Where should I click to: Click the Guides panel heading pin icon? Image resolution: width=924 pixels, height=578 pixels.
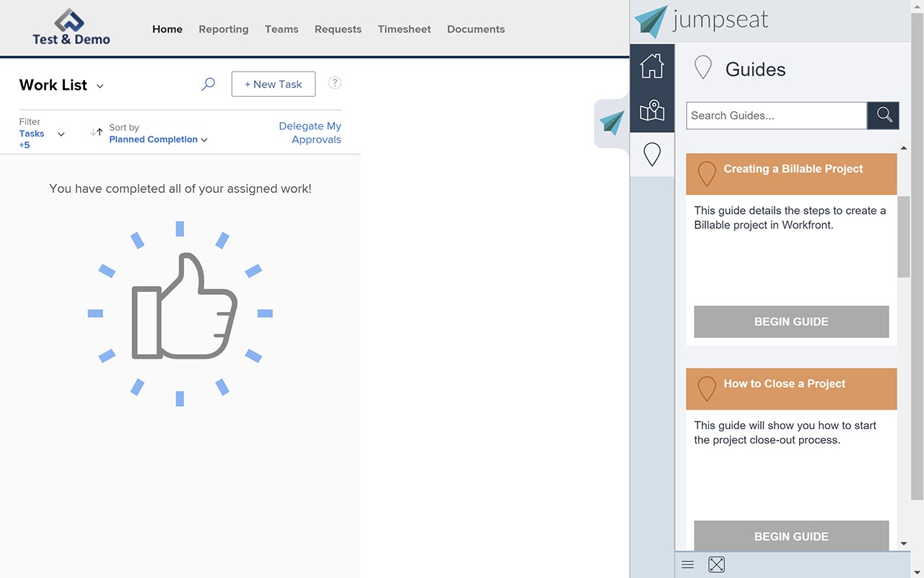point(702,68)
